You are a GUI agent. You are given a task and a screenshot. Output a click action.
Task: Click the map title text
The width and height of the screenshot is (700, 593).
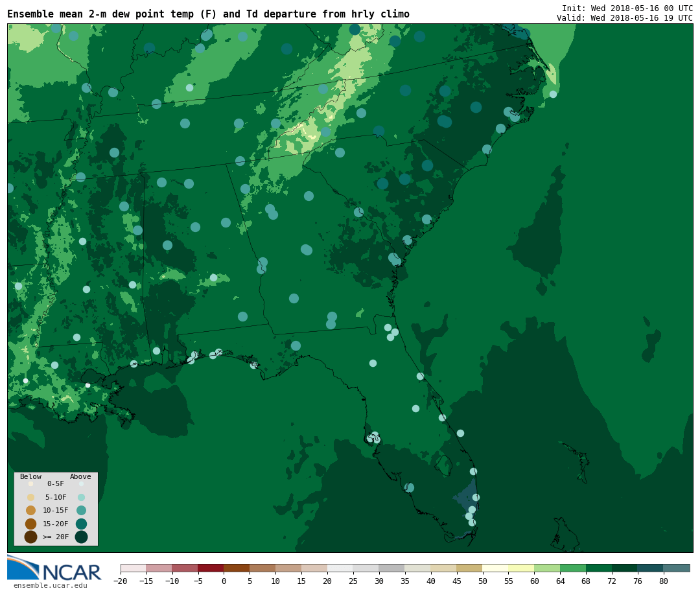208,14
